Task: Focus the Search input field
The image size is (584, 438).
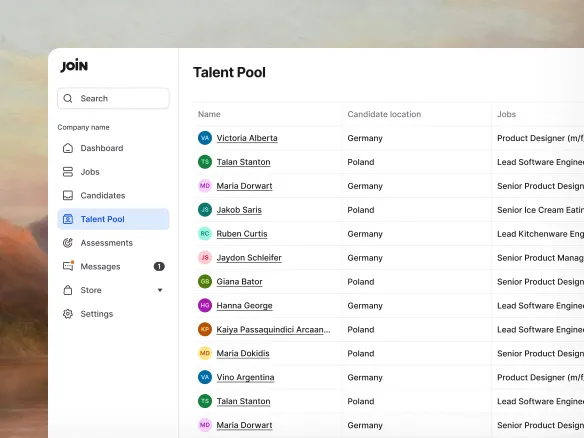Action: 113,98
